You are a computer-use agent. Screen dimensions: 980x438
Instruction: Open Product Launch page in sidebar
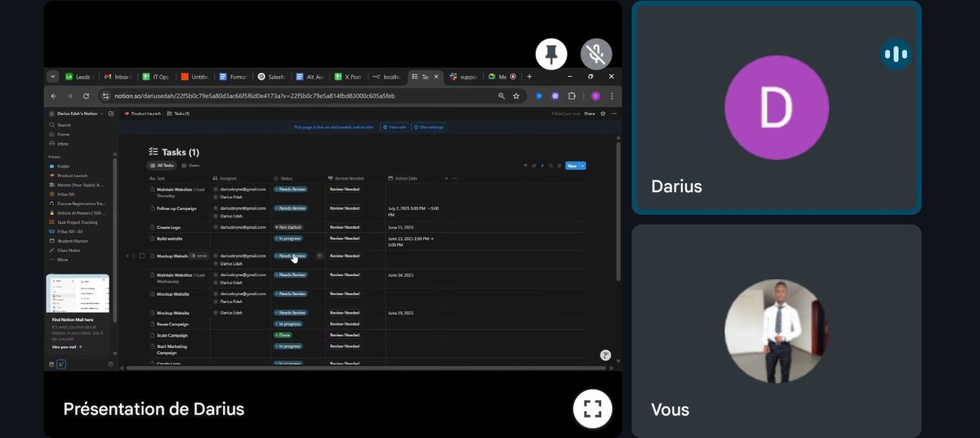click(72, 175)
